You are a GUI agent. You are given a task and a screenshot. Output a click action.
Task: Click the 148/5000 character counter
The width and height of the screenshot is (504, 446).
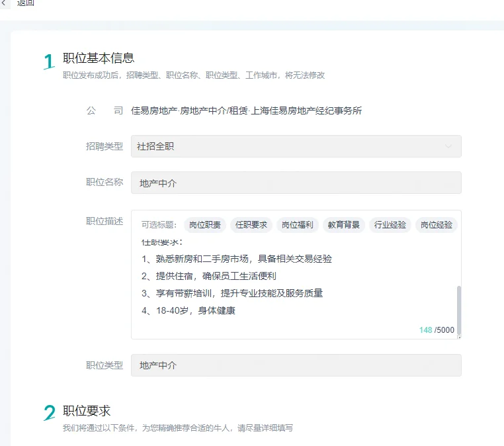(437, 330)
